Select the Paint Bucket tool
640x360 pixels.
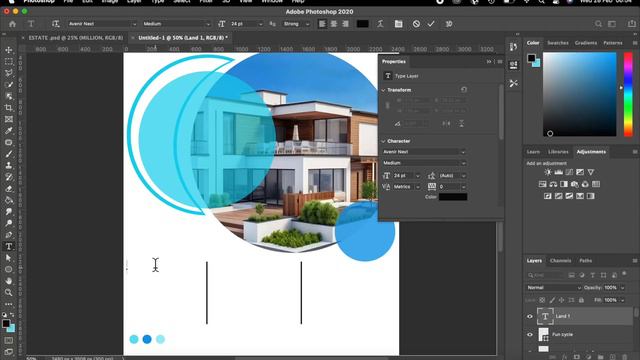(9, 200)
